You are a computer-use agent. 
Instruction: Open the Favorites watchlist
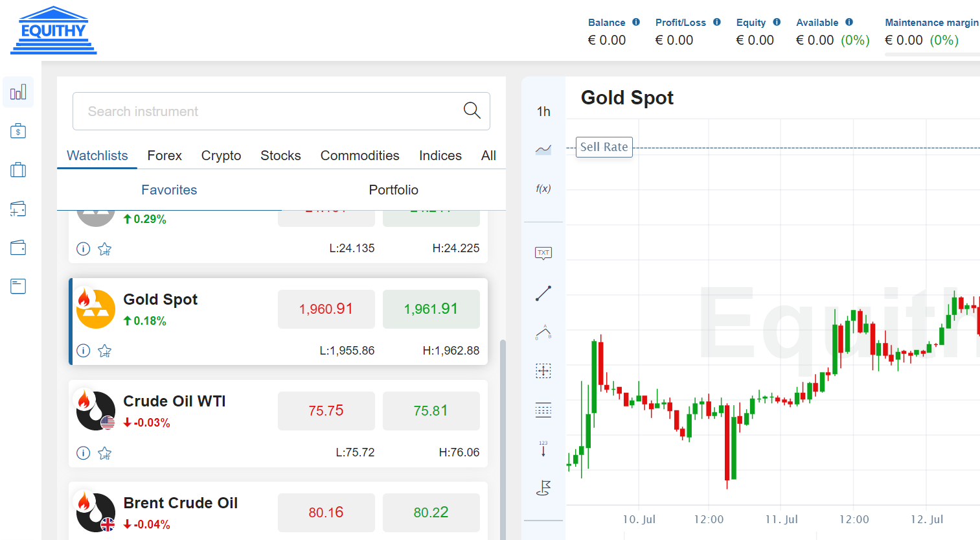[169, 190]
